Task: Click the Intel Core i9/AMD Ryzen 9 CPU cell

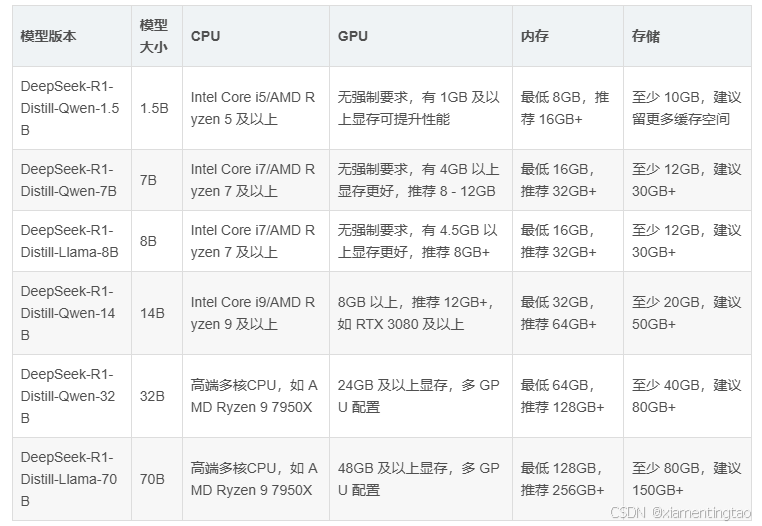Action: click(x=256, y=313)
